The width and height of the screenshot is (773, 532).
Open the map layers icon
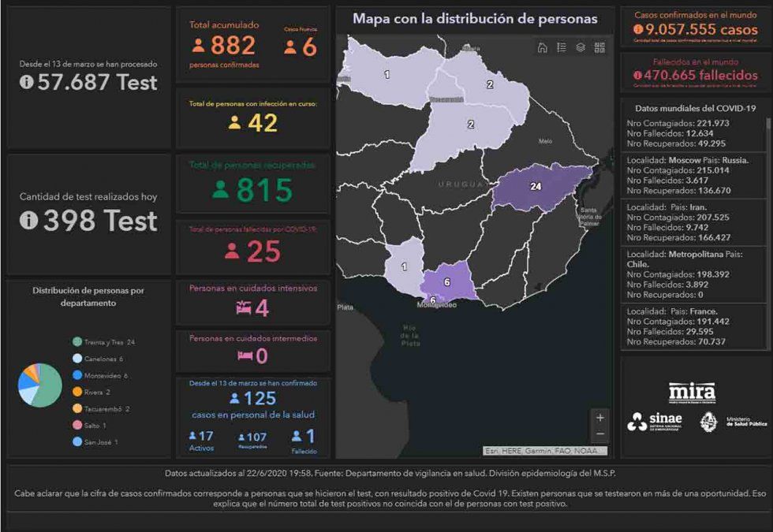click(x=581, y=47)
